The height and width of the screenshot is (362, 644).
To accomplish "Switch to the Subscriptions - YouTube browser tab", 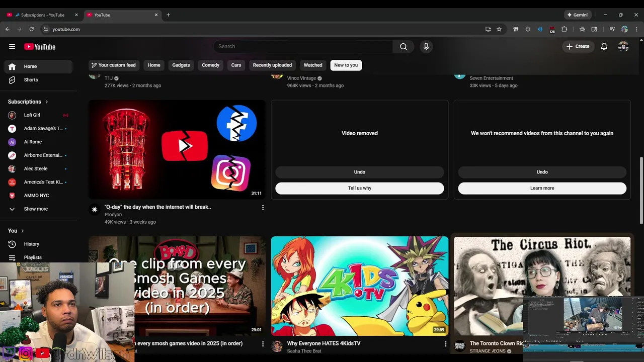I will pos(43,15).
